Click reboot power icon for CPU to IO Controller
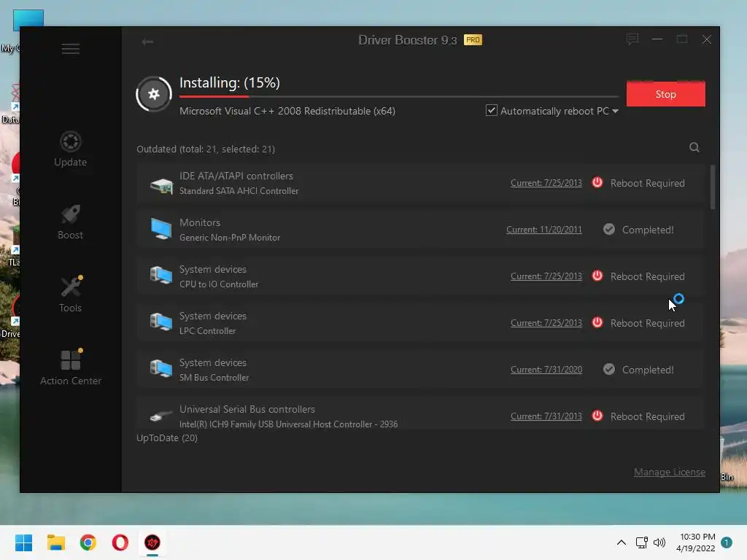 [x=597, y=276]
